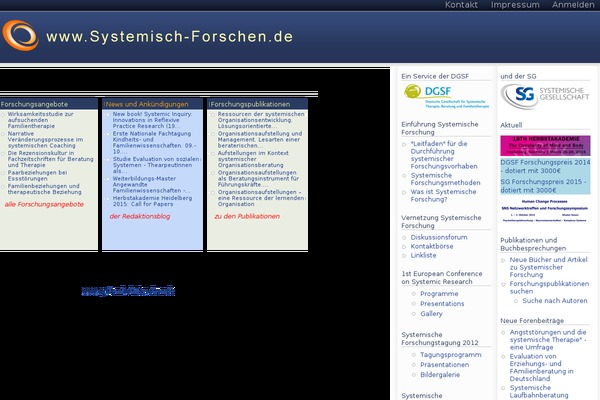This screenshot has height=400, width=600.
Task: Click alle Forschungsangebote link
Action: (44, 204)
